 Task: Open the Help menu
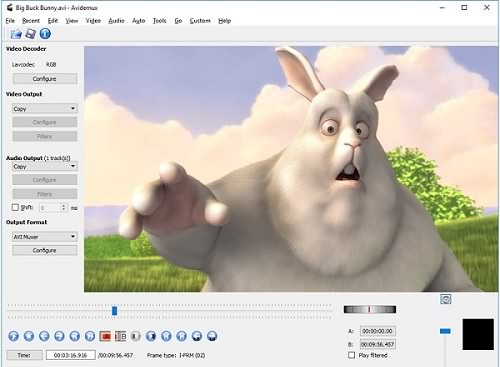click(224, 21)
